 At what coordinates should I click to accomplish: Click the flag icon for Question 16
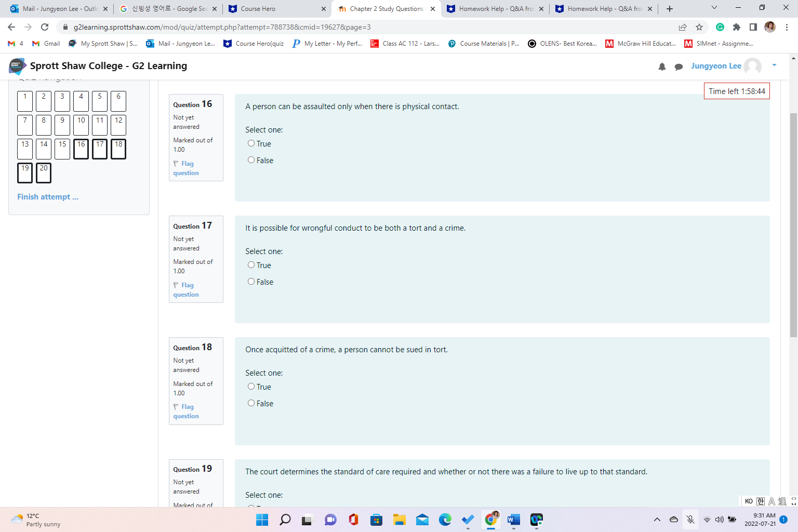[x=175, y=164]
